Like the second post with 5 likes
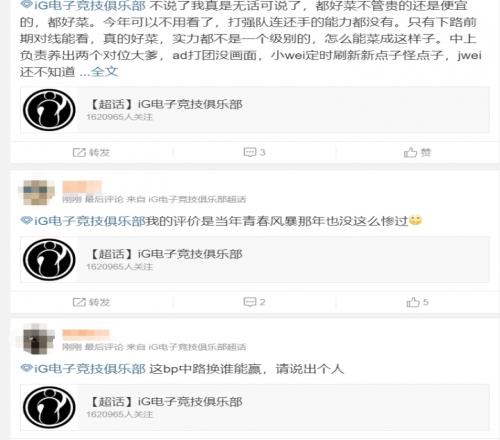This screenshot has width=500, height=440. tap(417, 302)
